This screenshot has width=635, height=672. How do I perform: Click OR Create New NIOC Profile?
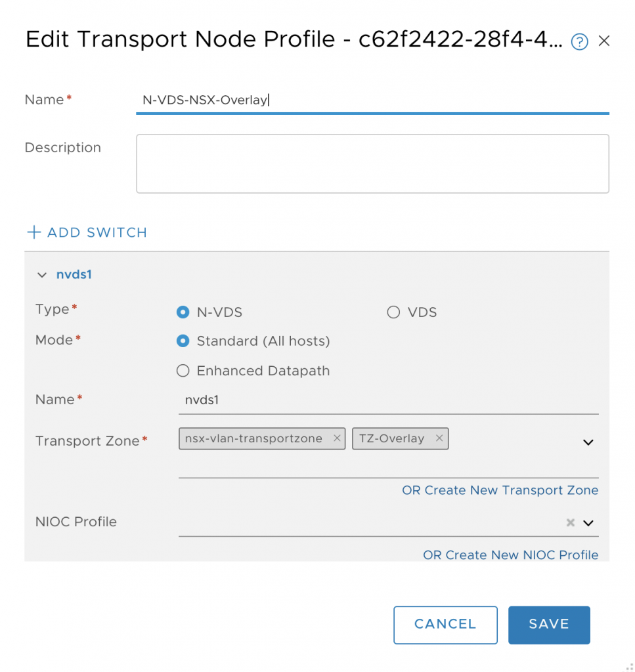pos(511,555)
